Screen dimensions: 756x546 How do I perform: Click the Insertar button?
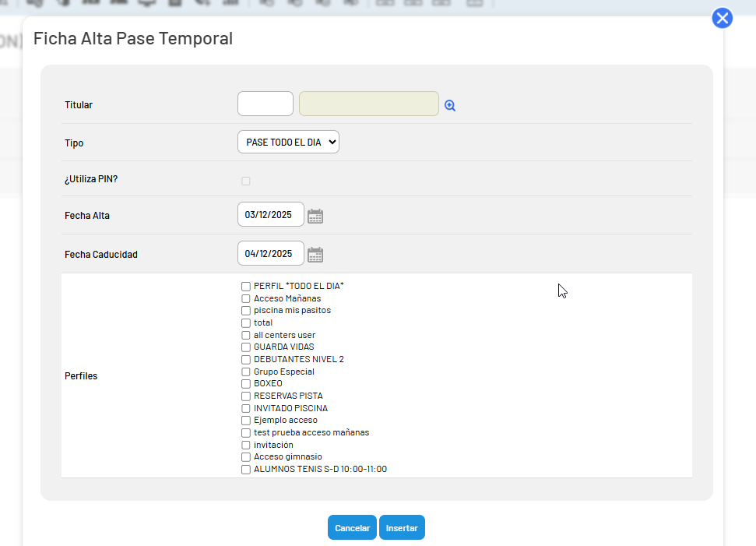tap(402, 527)
